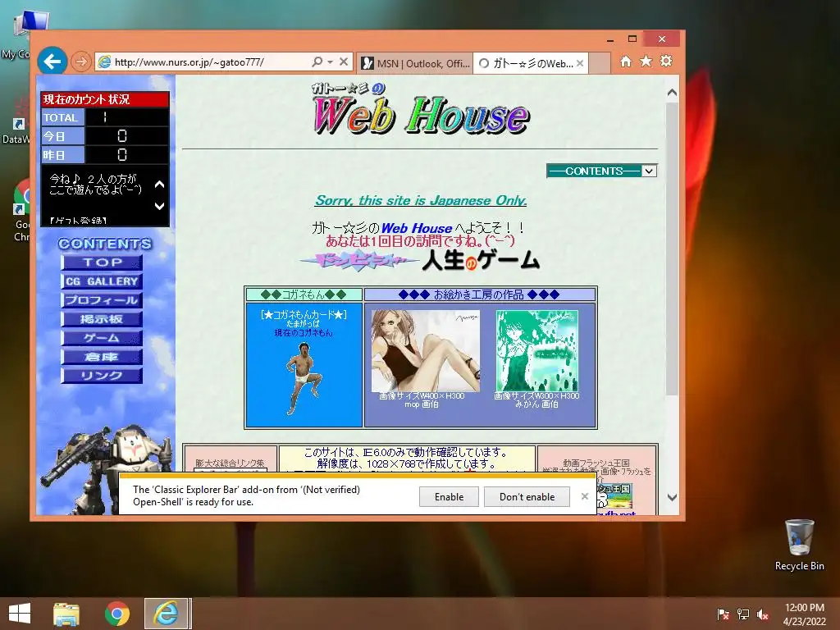Open a new tab button

click(600, 63)
